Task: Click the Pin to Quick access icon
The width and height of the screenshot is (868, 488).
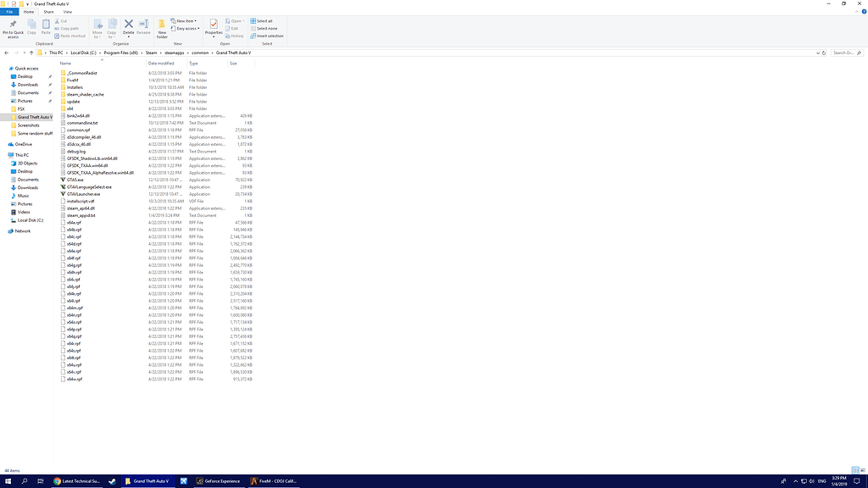Action: click(13, 24)
